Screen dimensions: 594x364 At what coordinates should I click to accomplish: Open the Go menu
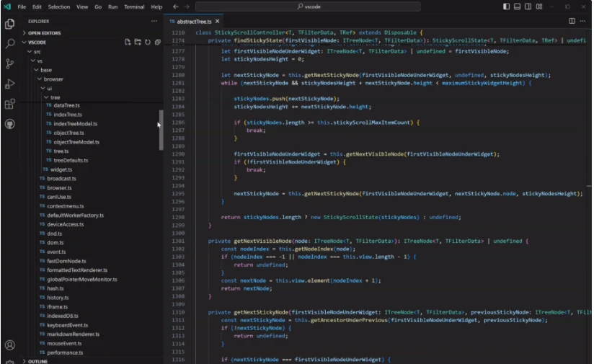[98, 6]
